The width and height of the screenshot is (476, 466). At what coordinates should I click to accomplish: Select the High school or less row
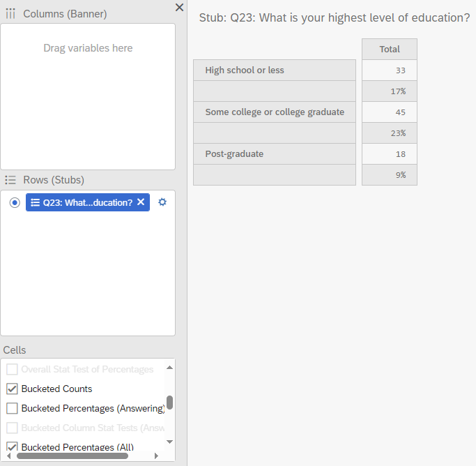coord(275,70)
